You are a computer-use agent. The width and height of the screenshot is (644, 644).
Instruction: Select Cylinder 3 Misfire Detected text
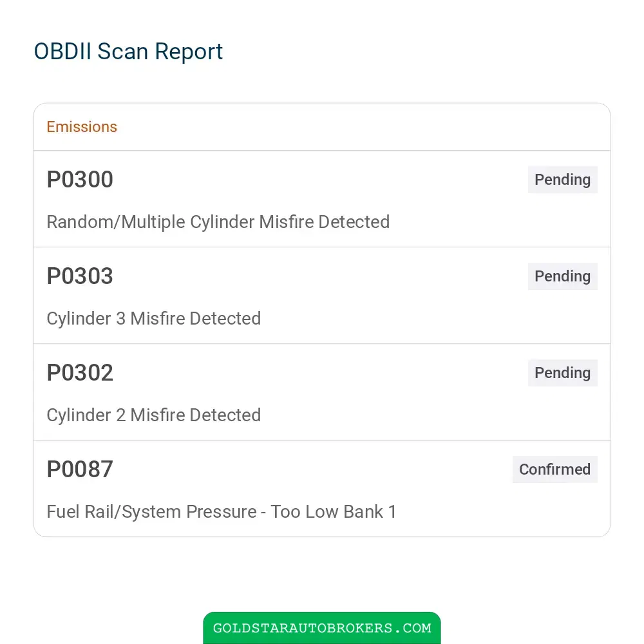154,319
